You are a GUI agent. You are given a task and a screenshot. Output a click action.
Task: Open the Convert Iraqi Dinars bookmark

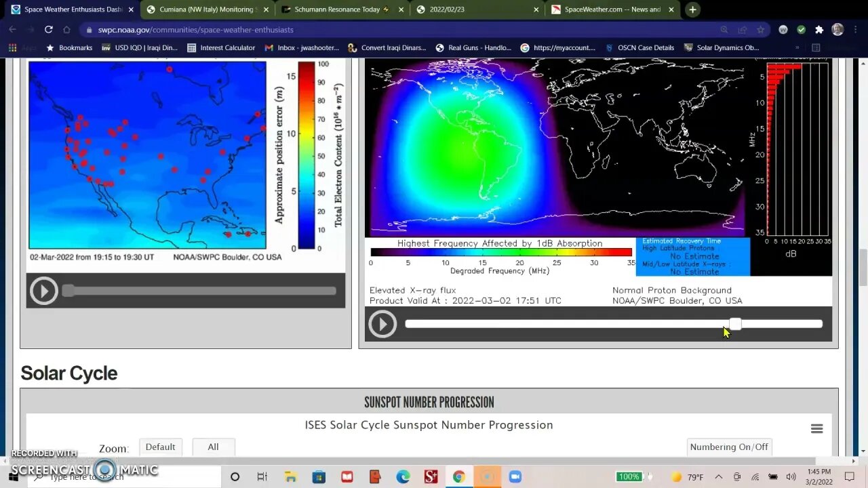click(x=387, y=48)
